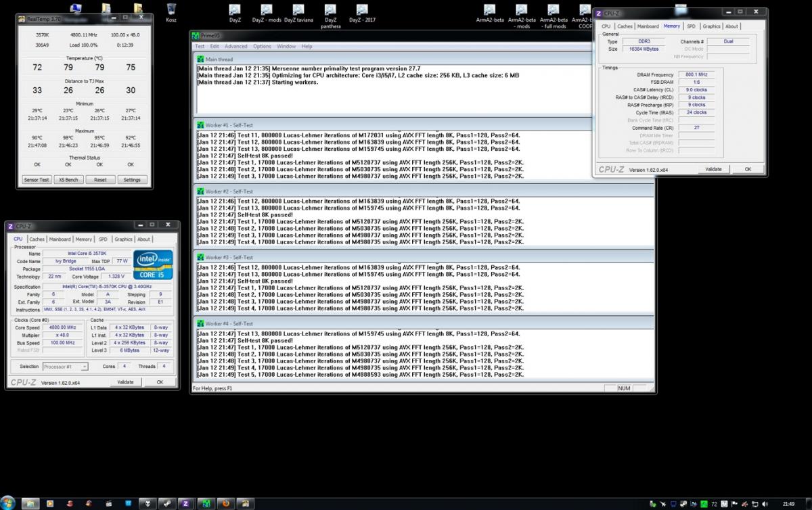812x510 pixels.
Task: Click the Worker #1 - Self-Test window icon
Action: tap(200, 125)
